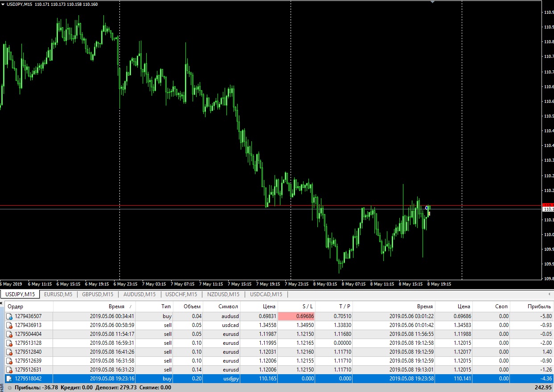Click the total balance 242.95
This screenshot has height=392, width=554.
click(x=543, y=388)
